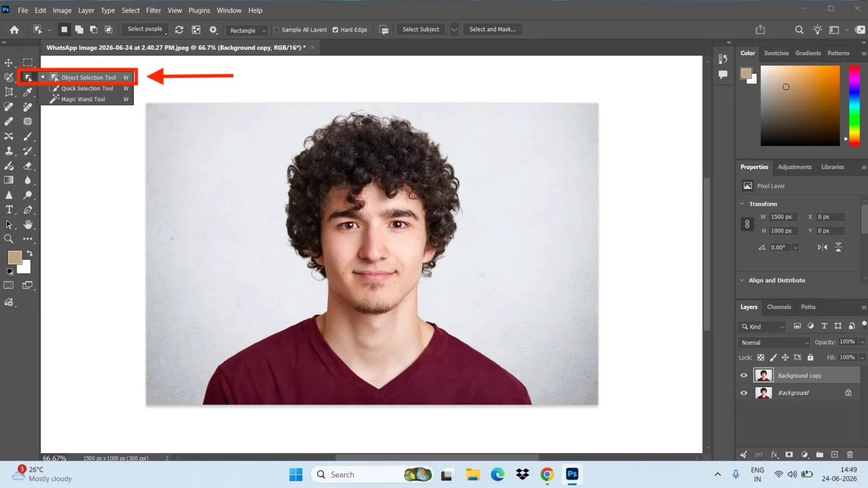Screen dimensions: 868x488
Task: Toggle lock position
Action: [x=785, y=357]
